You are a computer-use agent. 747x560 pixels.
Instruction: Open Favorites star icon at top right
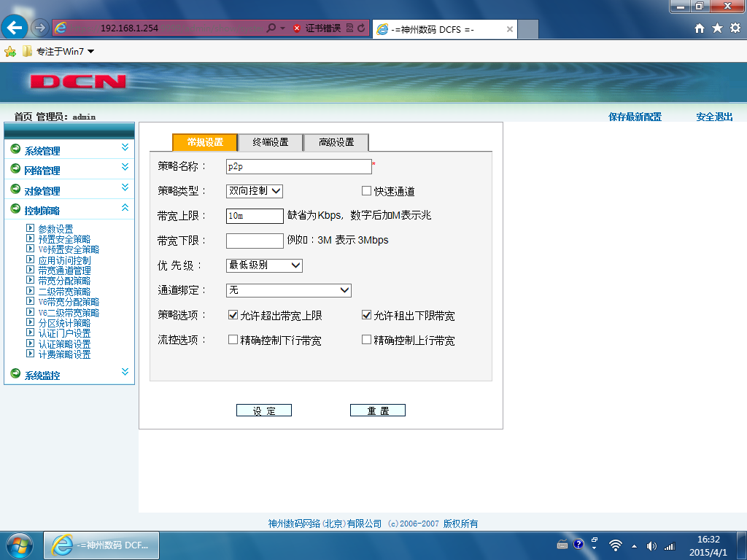pos(718,28)
